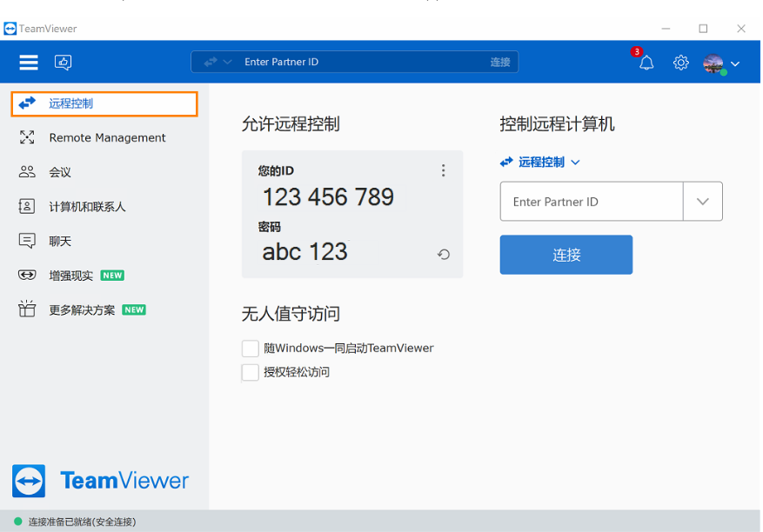Click the small 连接 button in top bar
The height and width of the screenshot is (532, 763).
click(x=499, y=63)
